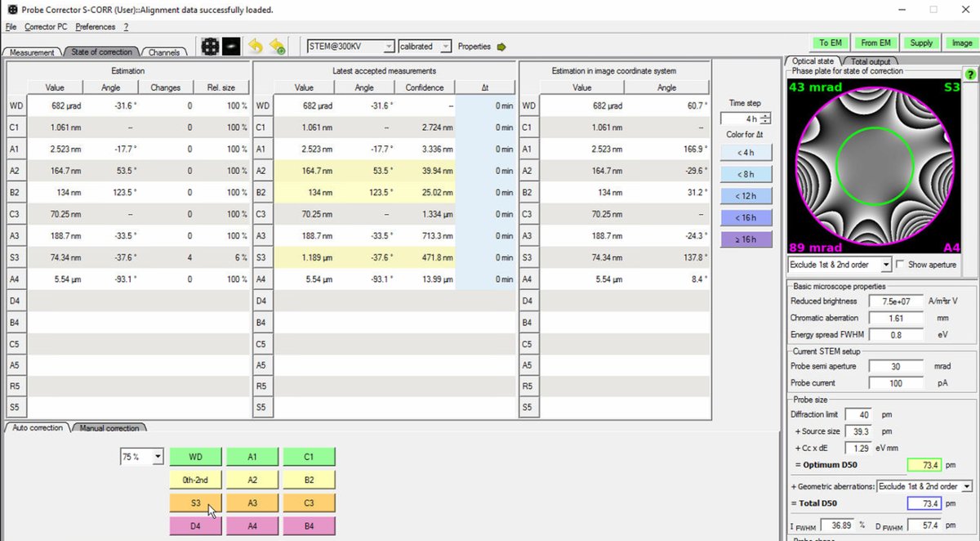Switch to the Manual correction tab
980x541 pixels.
coord(110,427)
